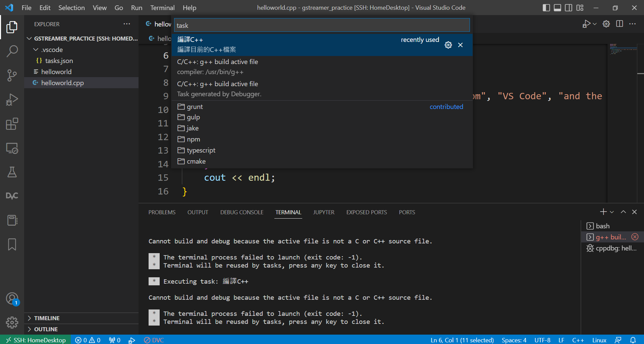Open the jake task folder
Image resolution: width=644 pixels, height=344 pixels.
322,128
